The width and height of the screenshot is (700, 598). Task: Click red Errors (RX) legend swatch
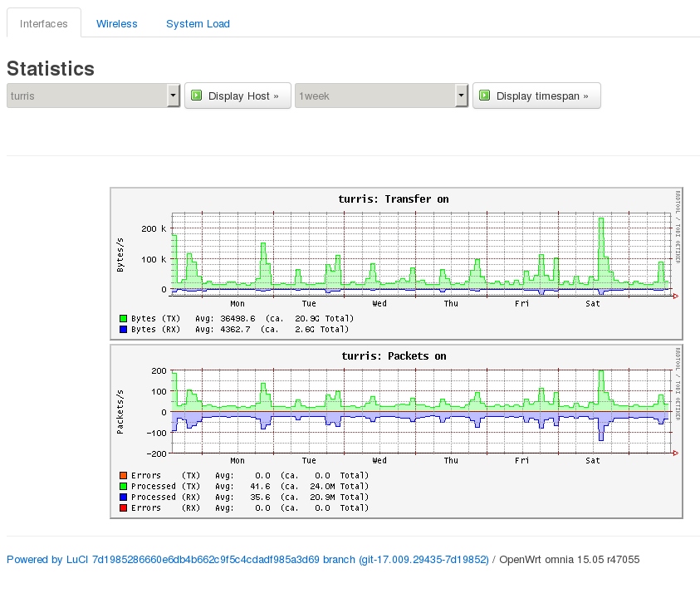123,507
